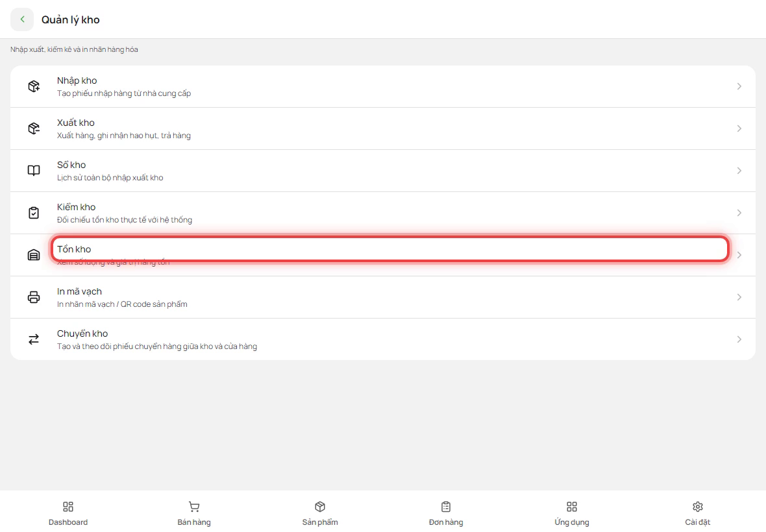Viewport: 766px width, 532px height.
Task: Click the Bán hàng cart icon
Action: tap(194, 507)
